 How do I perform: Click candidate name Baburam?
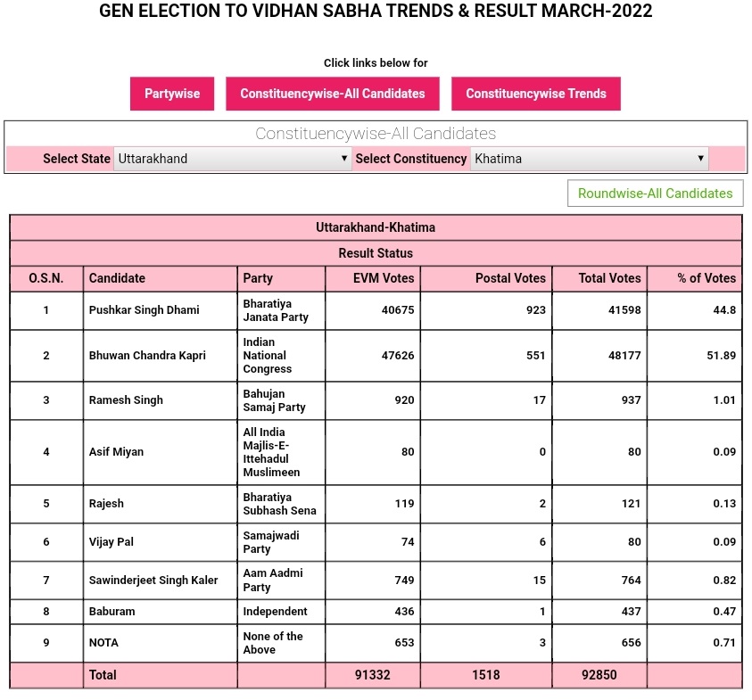[x=112, y=612]
